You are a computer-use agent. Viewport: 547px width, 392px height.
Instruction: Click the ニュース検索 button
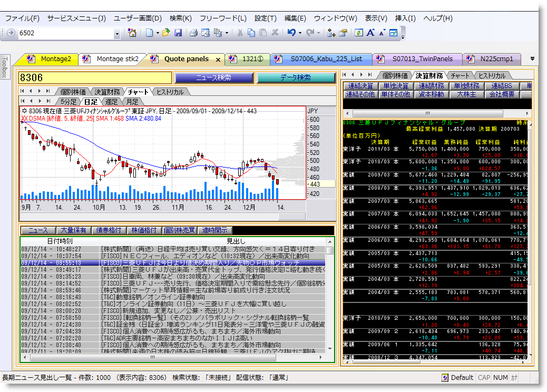[x=213, y=77]
